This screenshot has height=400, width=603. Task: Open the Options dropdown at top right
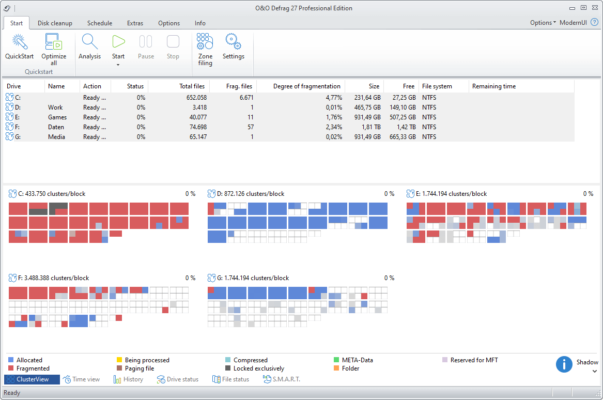pos(542,21)
